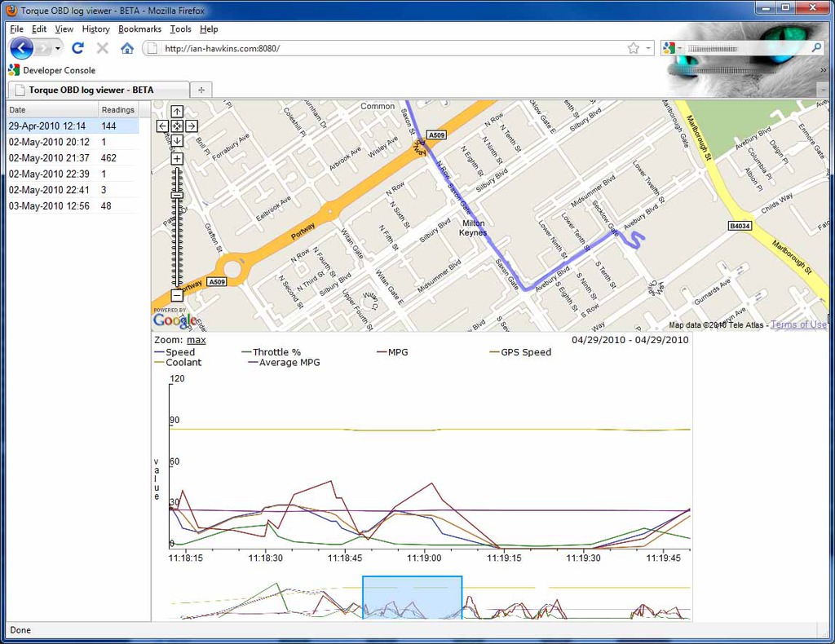The height and width of the screenshot is (644, 835).
Task: Open the Bookmarks menu
Action: click(139, 29)
